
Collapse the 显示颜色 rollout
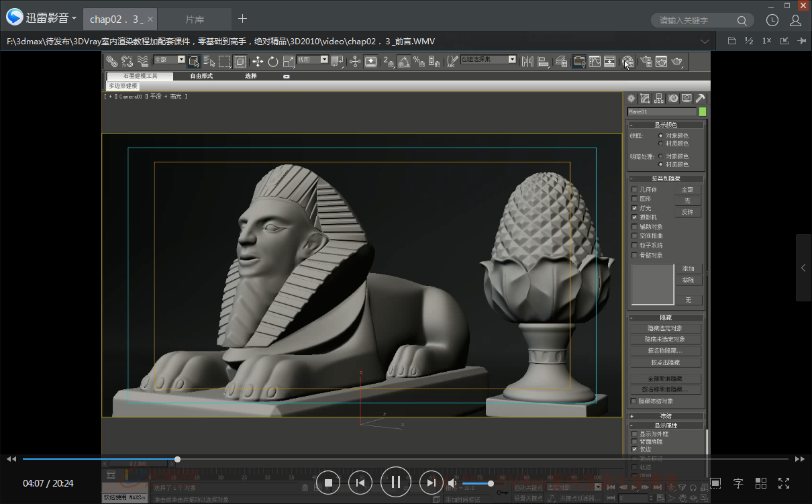pyautogui.click(x=666, y=125)
